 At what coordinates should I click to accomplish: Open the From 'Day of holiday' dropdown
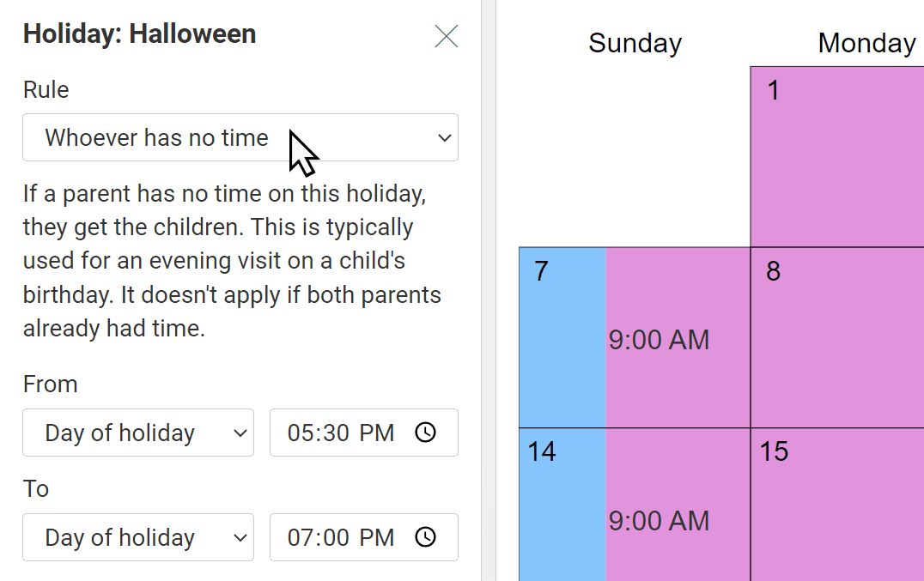point(138,433)
